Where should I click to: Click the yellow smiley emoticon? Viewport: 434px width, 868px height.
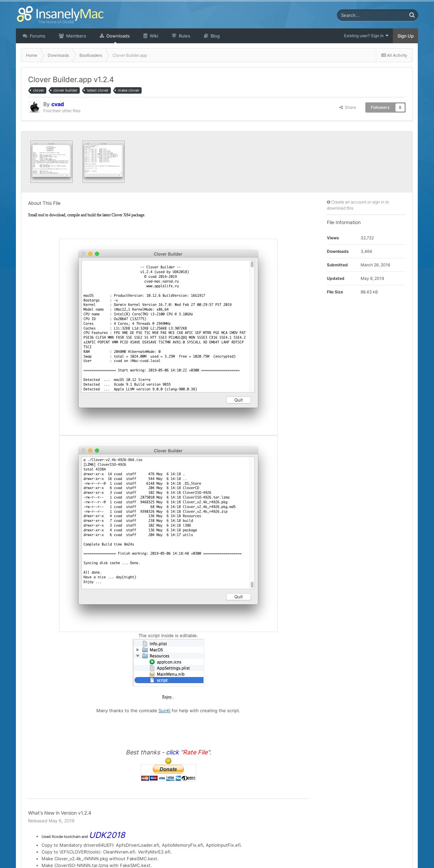click(x=168, y=761)
